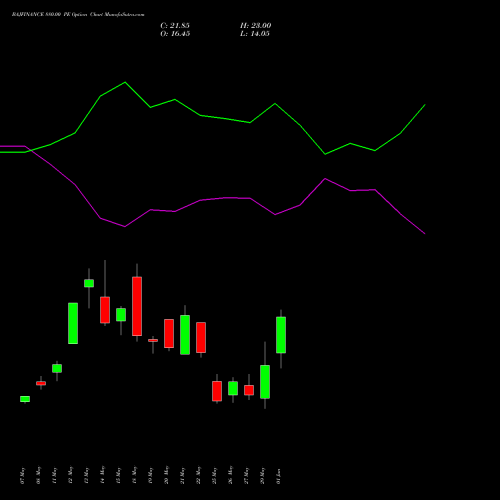Click the last green candle above 01 Jun

tap(281, 335)
